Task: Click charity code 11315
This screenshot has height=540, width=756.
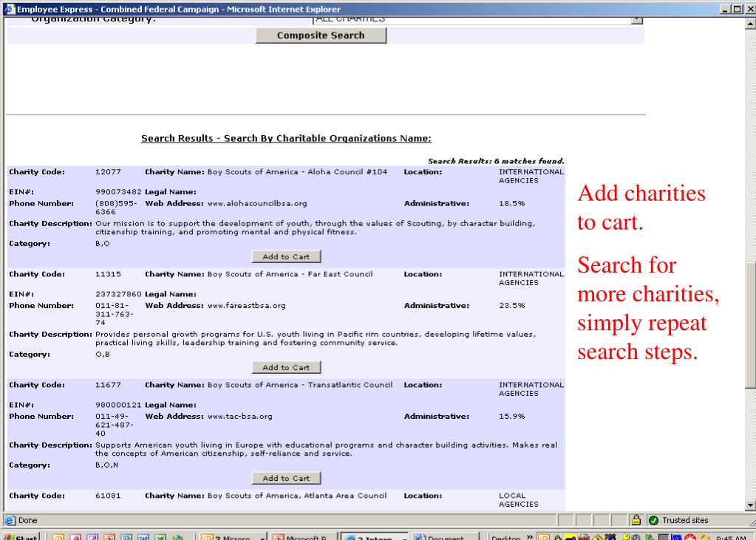Action: click(x=108, y=274)
